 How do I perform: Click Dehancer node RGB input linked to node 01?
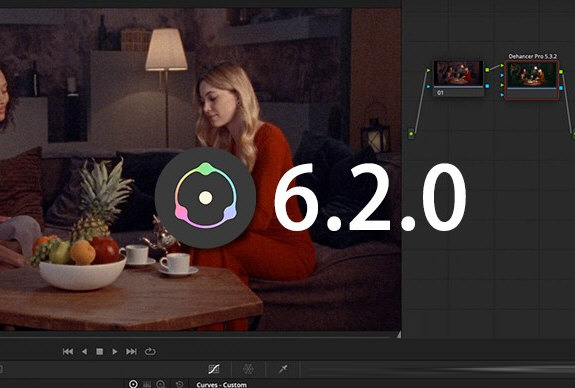[502, 66]
